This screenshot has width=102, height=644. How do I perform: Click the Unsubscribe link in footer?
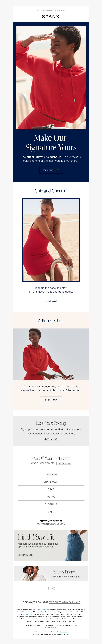coord(64,632)
